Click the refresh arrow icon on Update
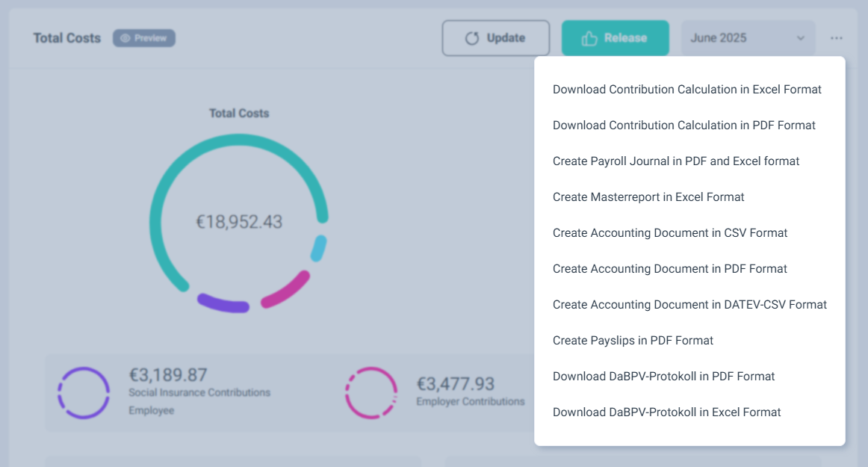 click(472, 38)
